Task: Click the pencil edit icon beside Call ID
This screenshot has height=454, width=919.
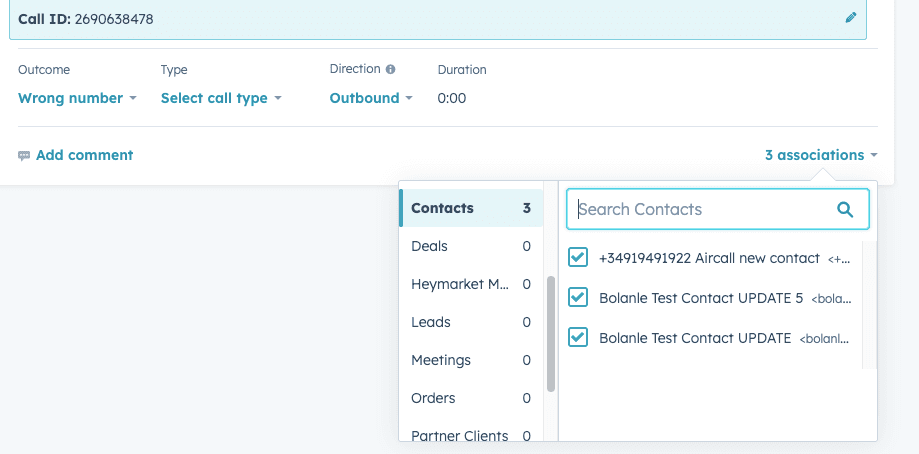Action: point(851,17)
